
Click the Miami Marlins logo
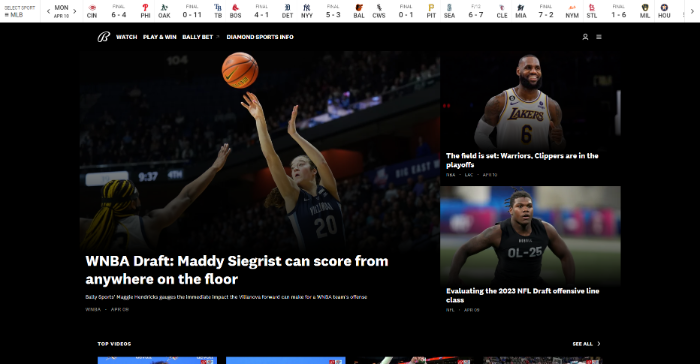click(x=521, y=8)
